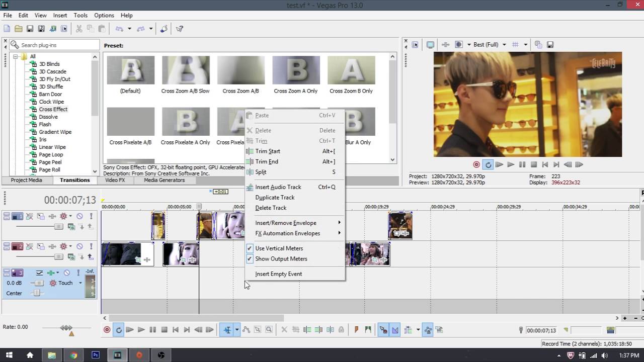The width and height of the screenshot is (644, 362).
Task: Choose Insert Empty Event in context menu
Action: click(295, 274)
